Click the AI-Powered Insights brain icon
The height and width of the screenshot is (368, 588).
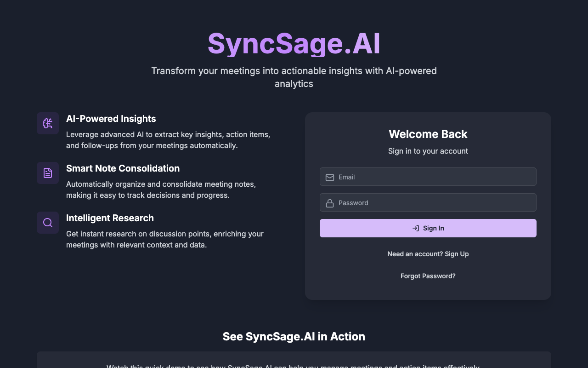tap(48, 123)
